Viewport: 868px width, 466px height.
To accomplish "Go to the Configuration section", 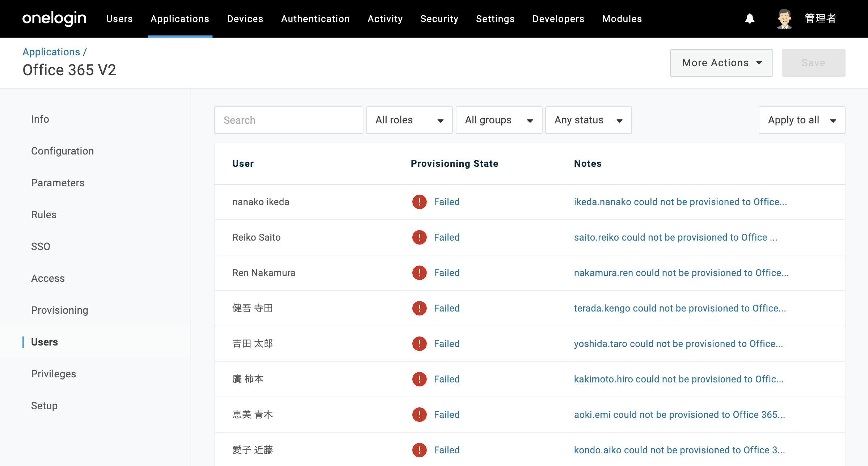I will coord(63,151).
